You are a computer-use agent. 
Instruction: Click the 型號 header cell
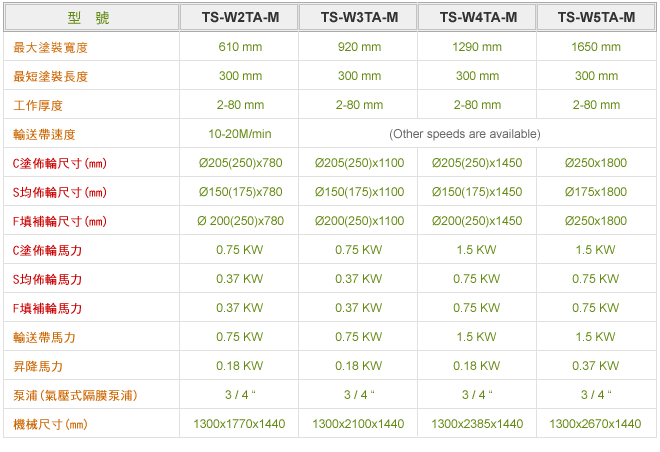[91, 17]
